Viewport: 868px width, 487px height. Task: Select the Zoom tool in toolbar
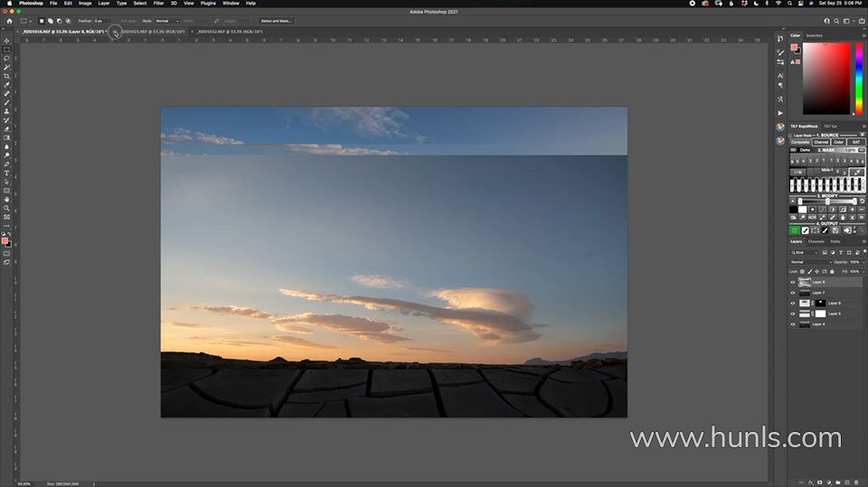pyautogui.click(x=6, y=208)
